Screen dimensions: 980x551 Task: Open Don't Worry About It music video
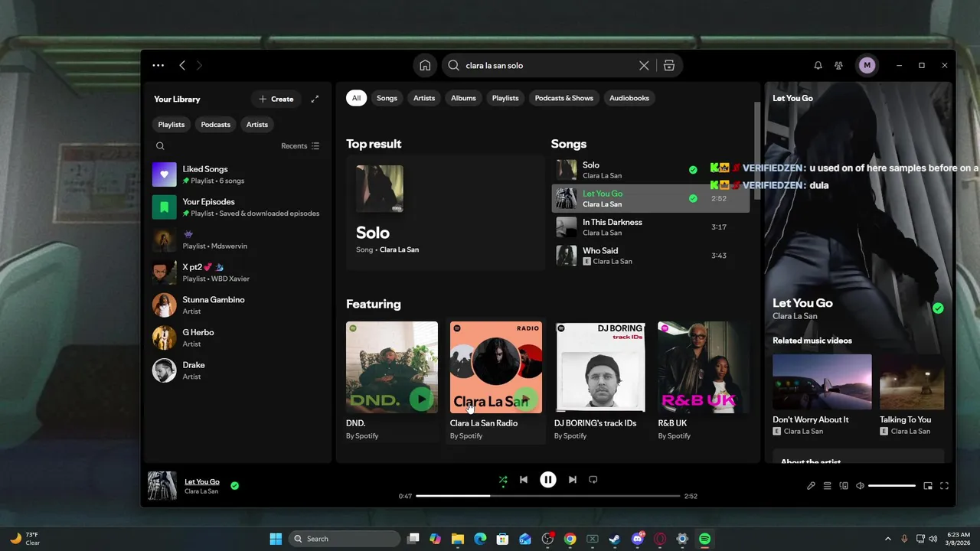[x=822, y=395]
